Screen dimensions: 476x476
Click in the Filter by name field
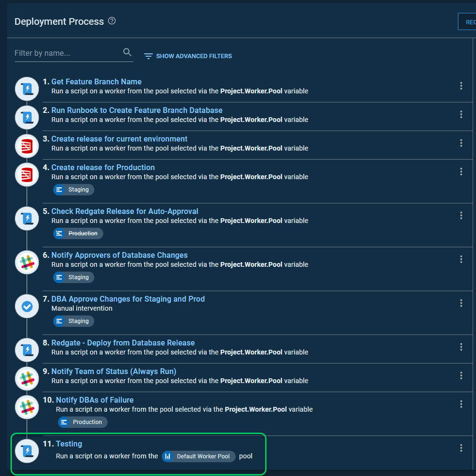point(67,53)
